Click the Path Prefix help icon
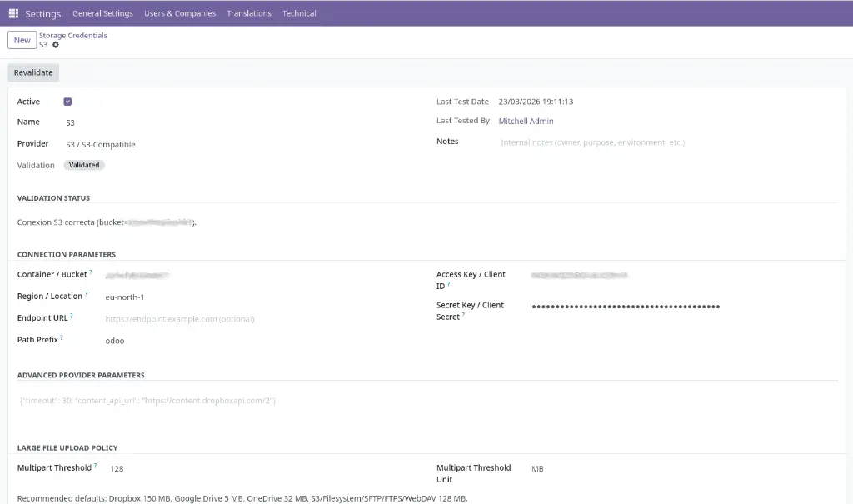This screenshot has height=504, width=853. pos(62,337)
